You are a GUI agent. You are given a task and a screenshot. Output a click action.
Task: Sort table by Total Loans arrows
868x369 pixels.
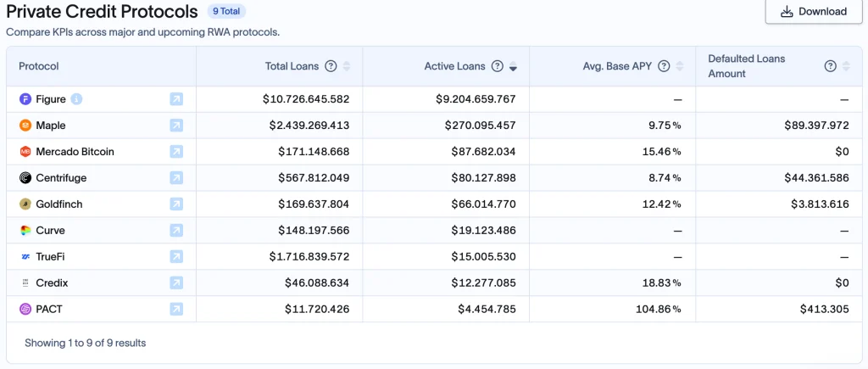(347, 66)
